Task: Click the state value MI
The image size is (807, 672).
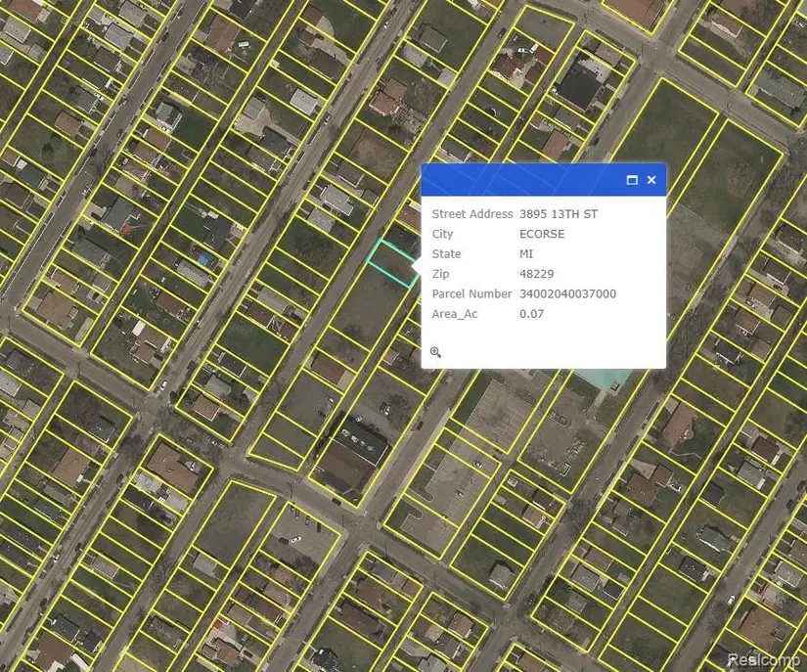Action: pyautogui.click(x=526, y=254)
